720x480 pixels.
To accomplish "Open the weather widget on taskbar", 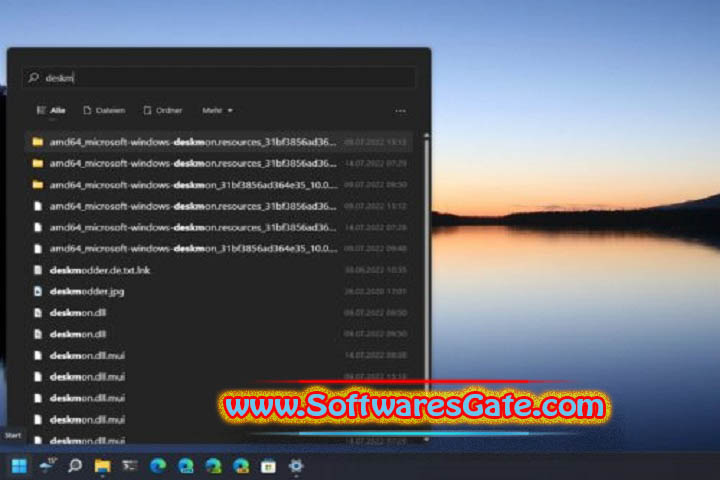I will pos(47,466).
